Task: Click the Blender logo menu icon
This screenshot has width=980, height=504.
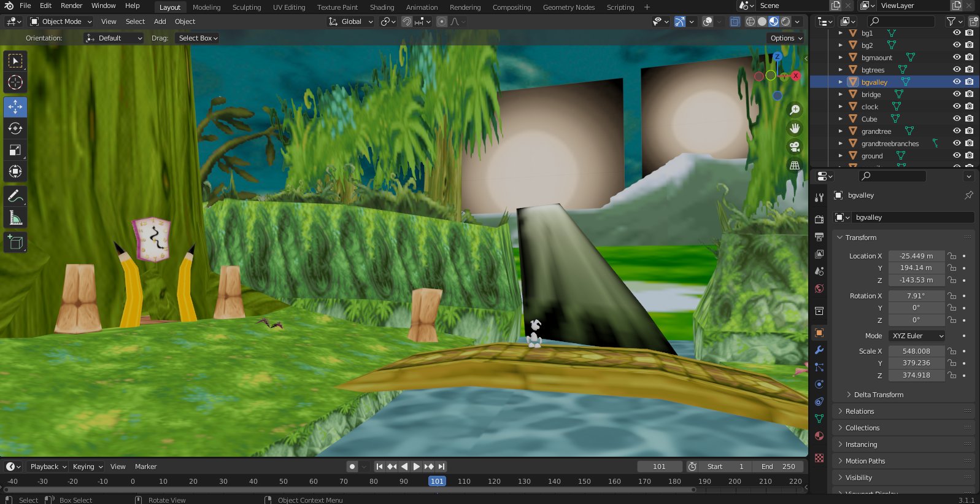Action: tap(9, 6)
